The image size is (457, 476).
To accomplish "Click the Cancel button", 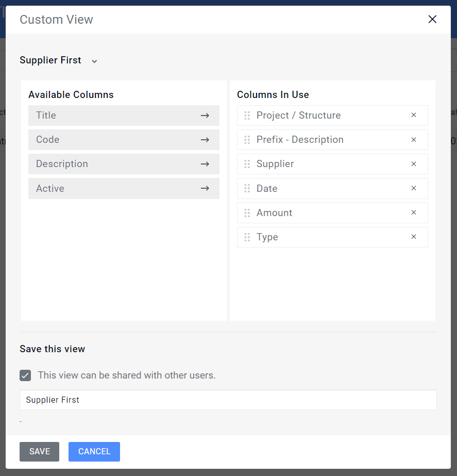I will coord(94,452).
